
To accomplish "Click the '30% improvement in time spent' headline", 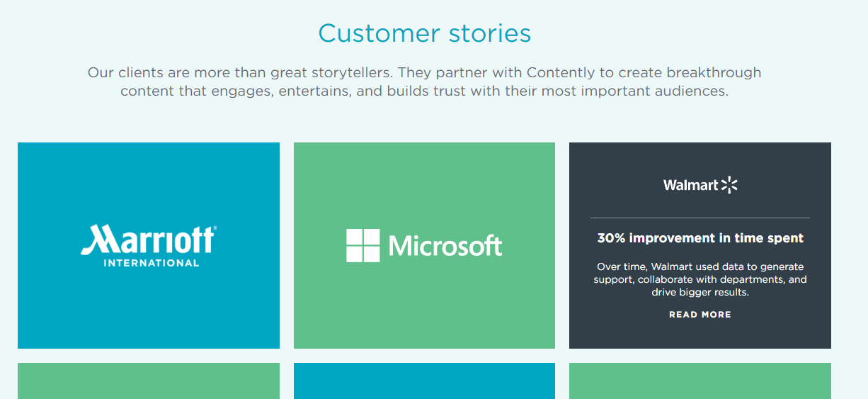I will click(x=699, y=238).
